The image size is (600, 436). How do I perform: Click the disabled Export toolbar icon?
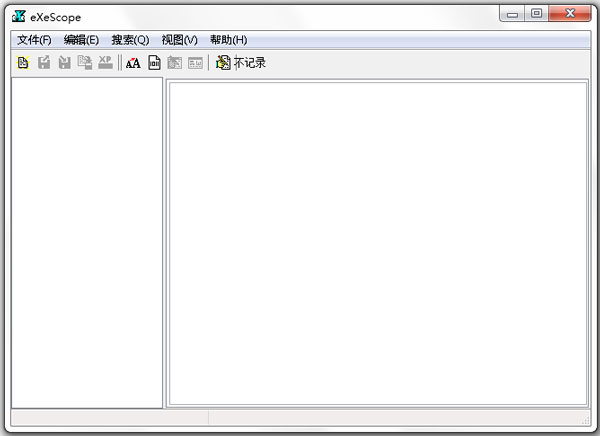coord(44,62)
